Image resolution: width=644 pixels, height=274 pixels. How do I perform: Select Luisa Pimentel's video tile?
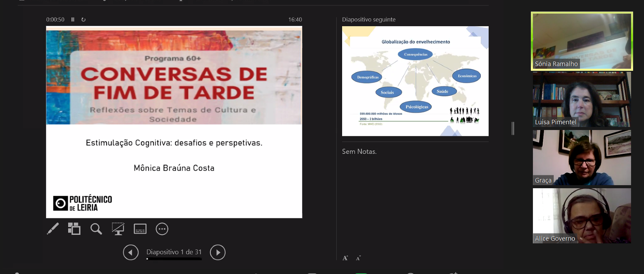pos(582,99)
